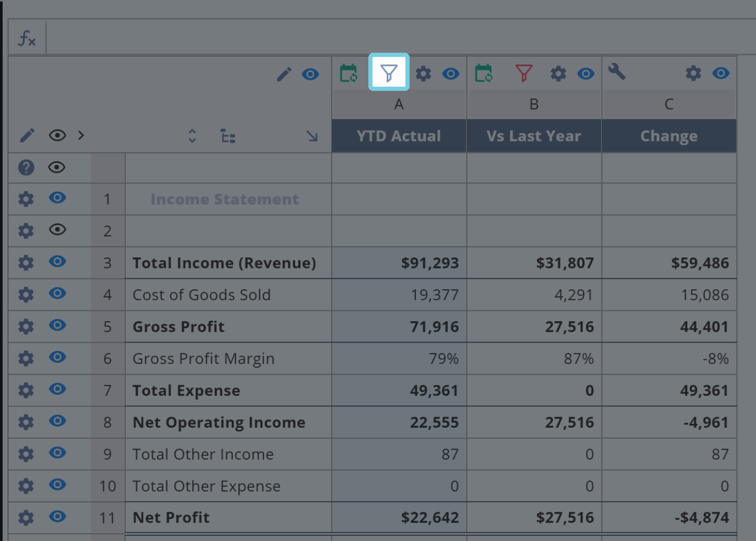Viewport: 756px width, 541px height.
Task: Click pencil edit icon in row controls header
Action: (x=27, y=136)
